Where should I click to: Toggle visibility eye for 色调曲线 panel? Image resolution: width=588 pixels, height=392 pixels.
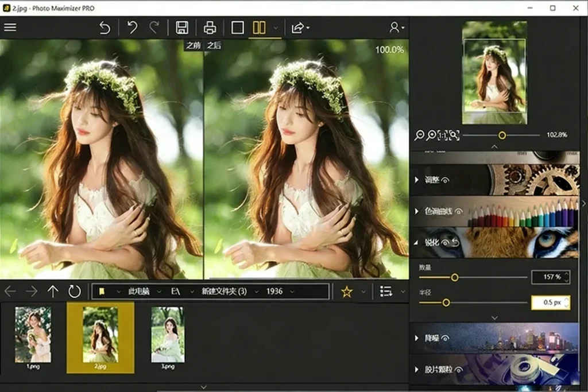coord(459,212)
